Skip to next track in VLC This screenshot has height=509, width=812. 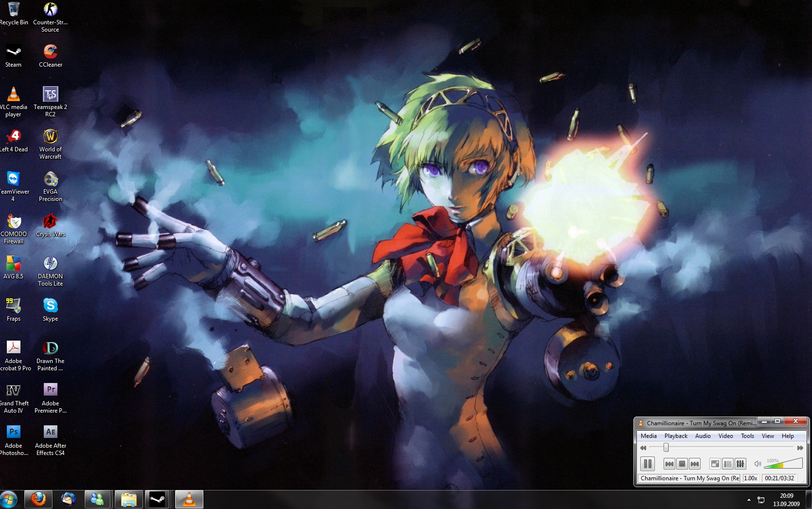tap(695, 464)
